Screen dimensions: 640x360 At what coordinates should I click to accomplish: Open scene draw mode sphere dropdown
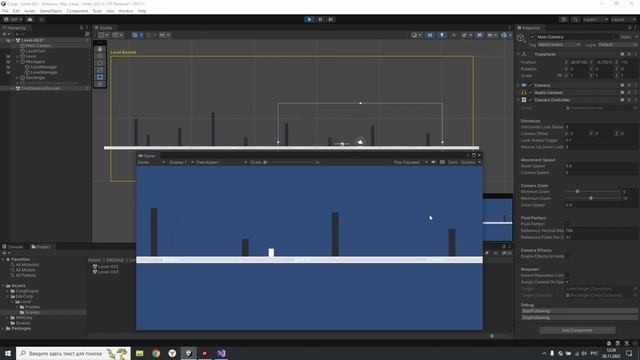tap(416, 35)
